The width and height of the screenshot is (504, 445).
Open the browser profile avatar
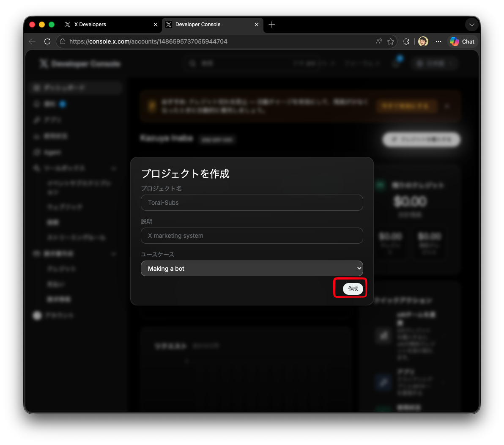pyautogui.click(x=423, y=41)
